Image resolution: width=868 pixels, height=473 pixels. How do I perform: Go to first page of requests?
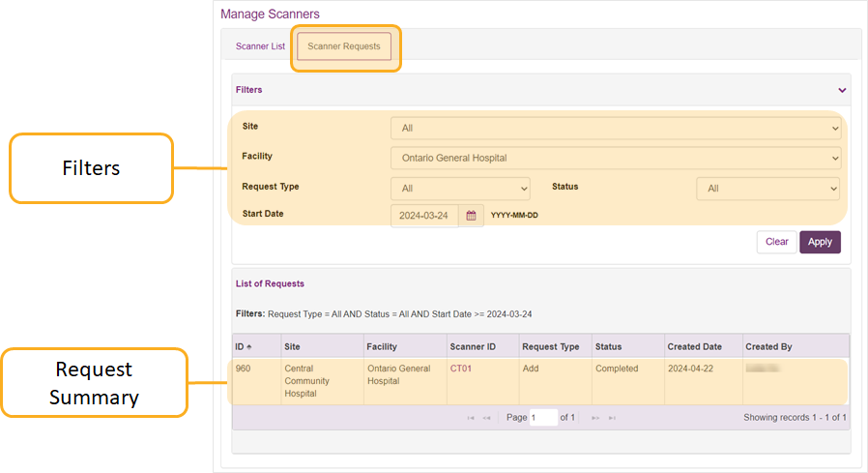click(x=471, y=418)
